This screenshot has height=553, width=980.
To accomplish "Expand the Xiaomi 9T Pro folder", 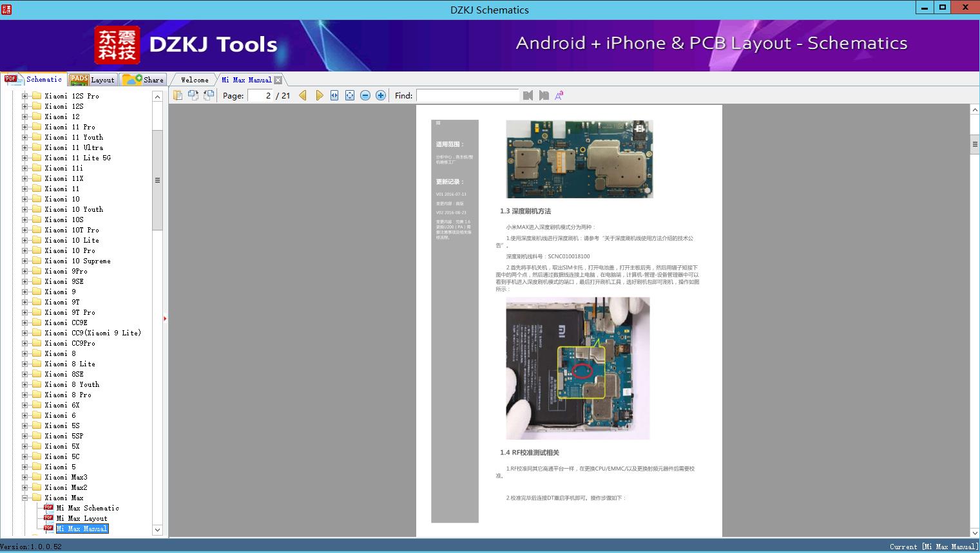I will (24, 312).
